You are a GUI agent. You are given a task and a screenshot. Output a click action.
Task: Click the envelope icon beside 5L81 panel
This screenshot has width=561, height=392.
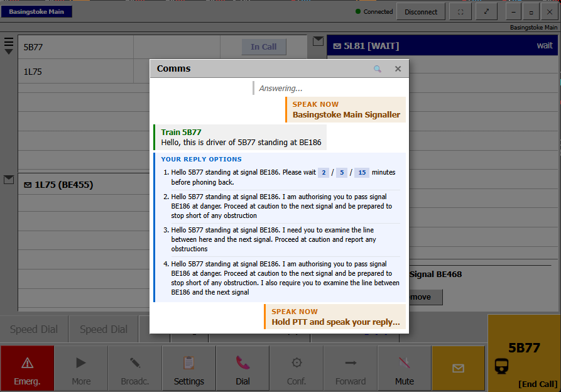click(318, 41)
